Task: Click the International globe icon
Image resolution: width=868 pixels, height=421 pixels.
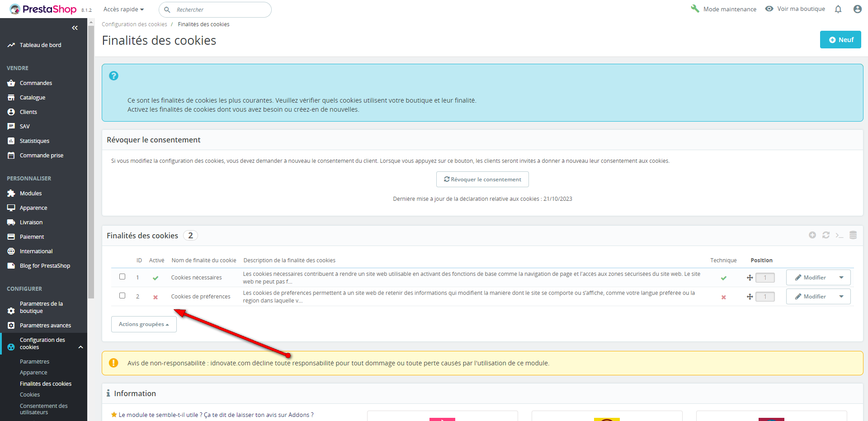Action: click(11, 251)
